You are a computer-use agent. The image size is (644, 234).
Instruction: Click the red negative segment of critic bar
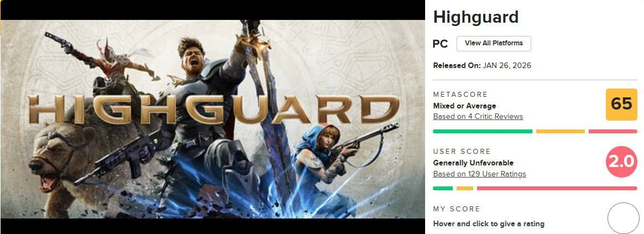point(613,131)
